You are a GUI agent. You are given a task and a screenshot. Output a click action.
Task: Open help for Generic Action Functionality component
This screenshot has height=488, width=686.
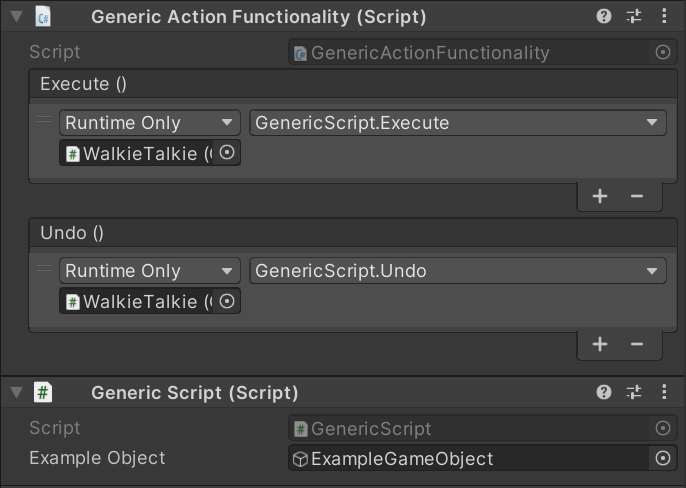[604, 16]
